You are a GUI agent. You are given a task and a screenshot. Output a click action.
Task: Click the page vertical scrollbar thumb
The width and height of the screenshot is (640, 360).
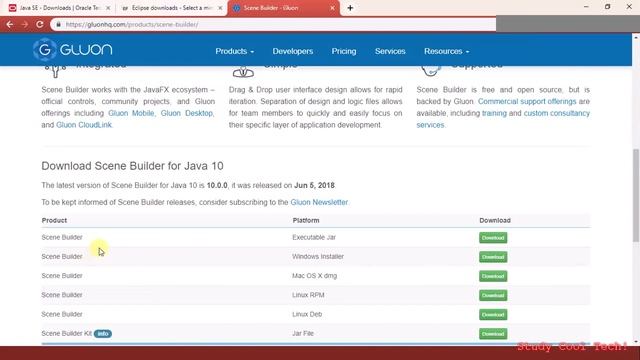tap(636, 196)
